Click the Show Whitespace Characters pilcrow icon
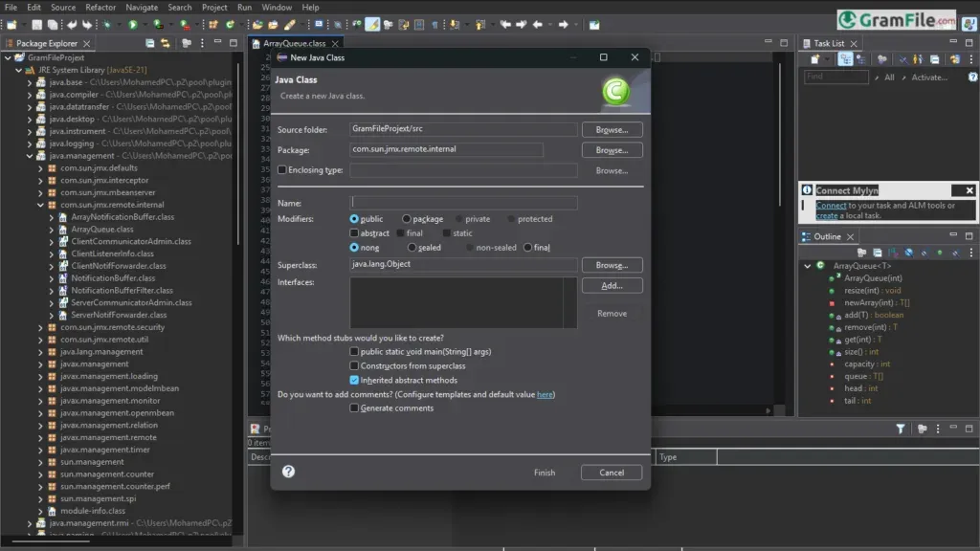Viewport: 980px width, 551px height. (x=435, y=25)
